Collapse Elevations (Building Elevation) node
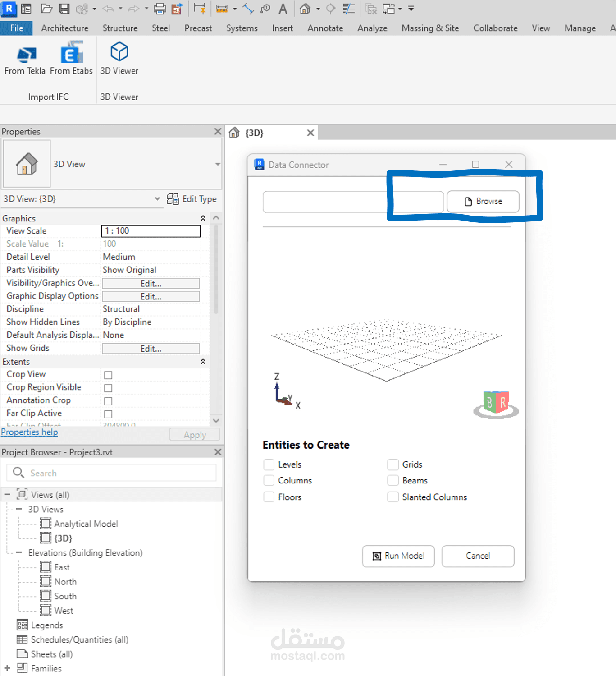Screen dimensions: 616x676 [19, 552]
